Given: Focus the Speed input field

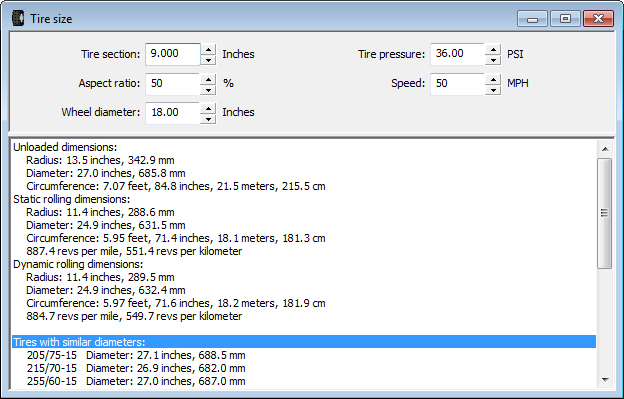Looking at the screenshot, I should (458, 84).
